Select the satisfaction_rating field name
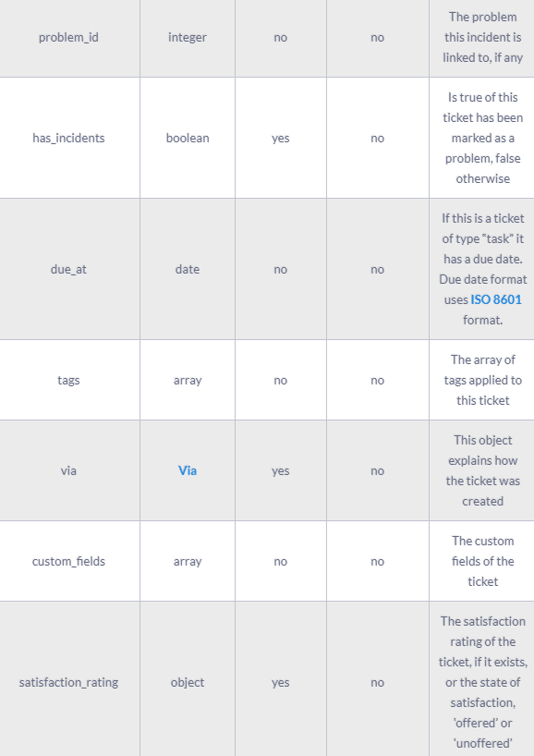This screenshot has height=756, width=534. coord(68,682)
